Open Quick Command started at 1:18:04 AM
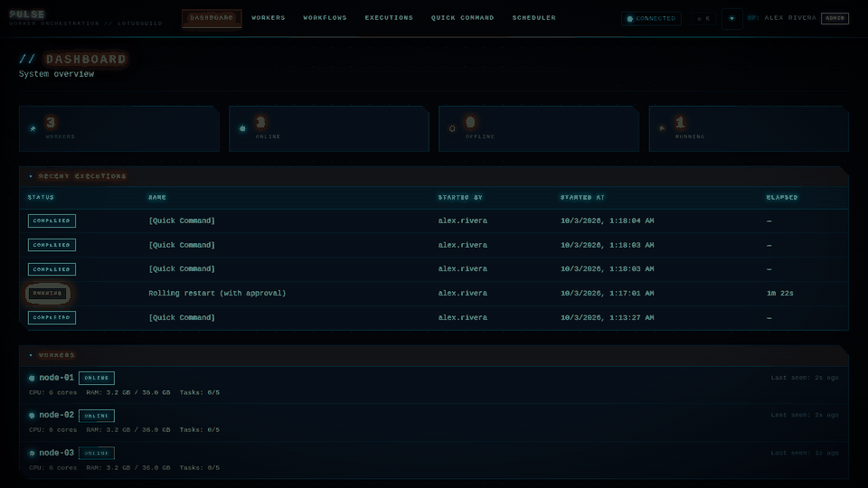 pyautogui.click(x=182, y=221)
